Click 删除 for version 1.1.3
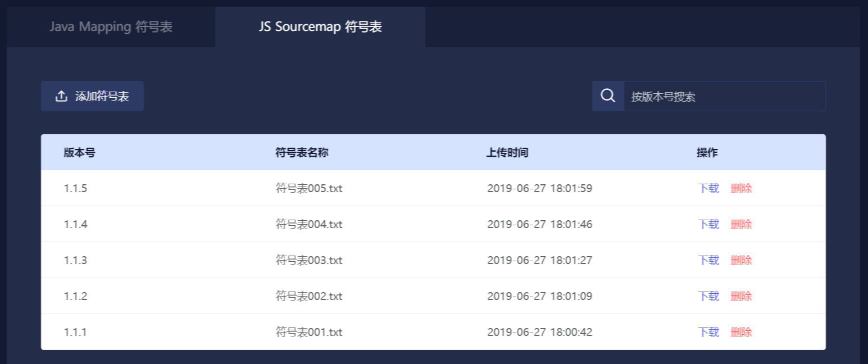Viewport: 868px width, 364px height. tap(741, 260)
